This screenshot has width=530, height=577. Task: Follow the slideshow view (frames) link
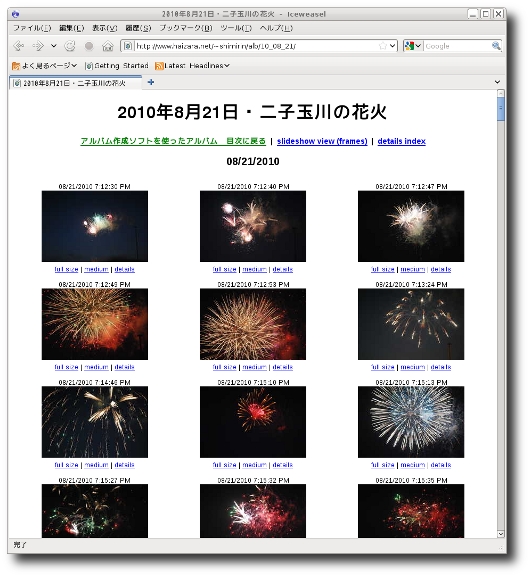point(322,141)
